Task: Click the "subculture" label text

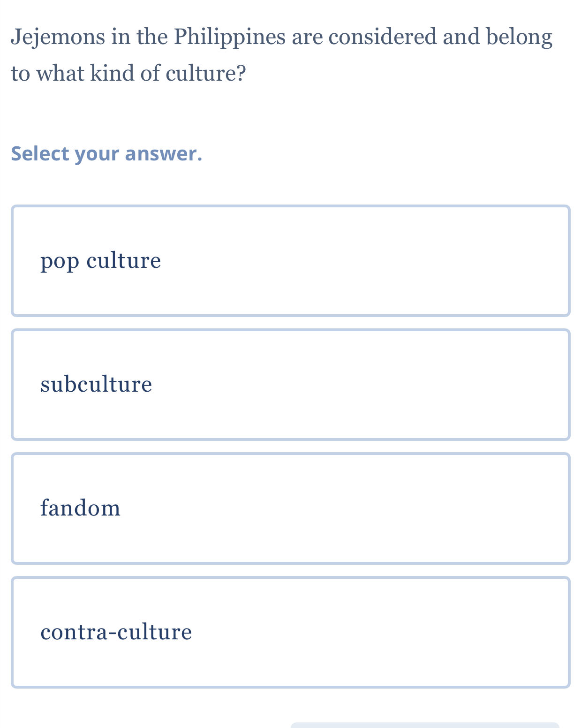Action: click(96, 385)
